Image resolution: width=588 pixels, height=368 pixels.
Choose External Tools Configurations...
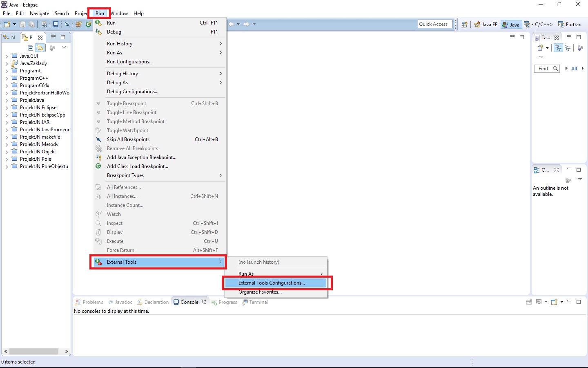pyautogui.click(x=272, y=283)
